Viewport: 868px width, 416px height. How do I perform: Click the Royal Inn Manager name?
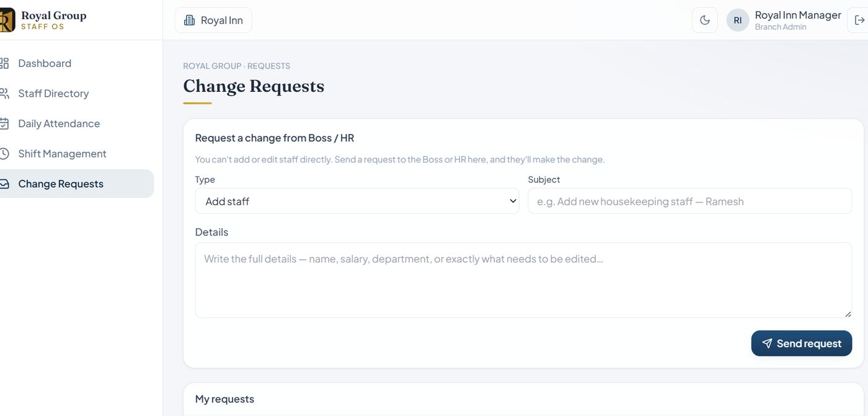pyautogui.click(x=798, y=15)
